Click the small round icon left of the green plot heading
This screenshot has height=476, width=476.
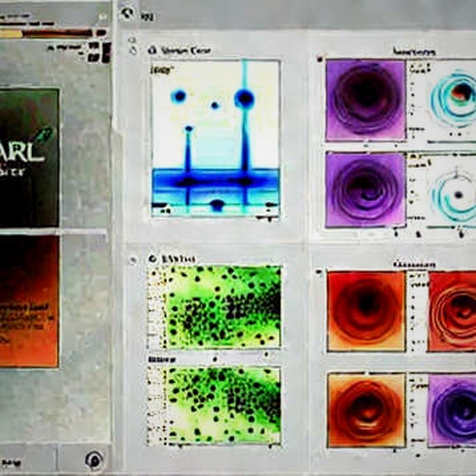133,260
